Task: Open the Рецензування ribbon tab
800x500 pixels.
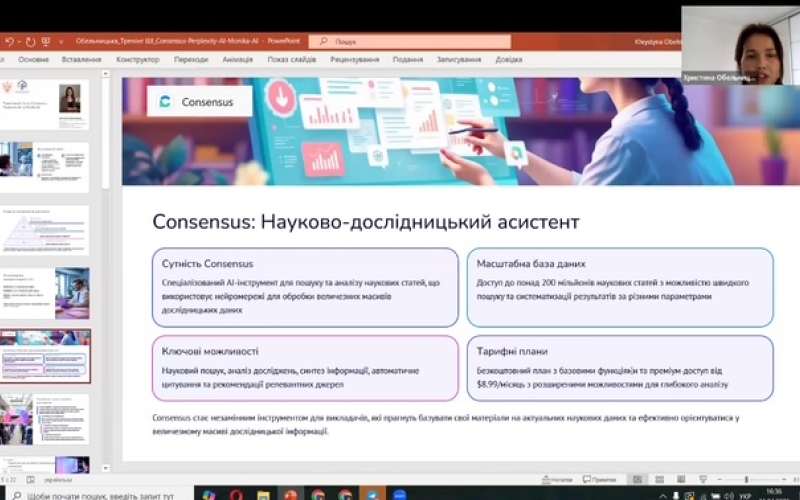Action: (355, 59)
